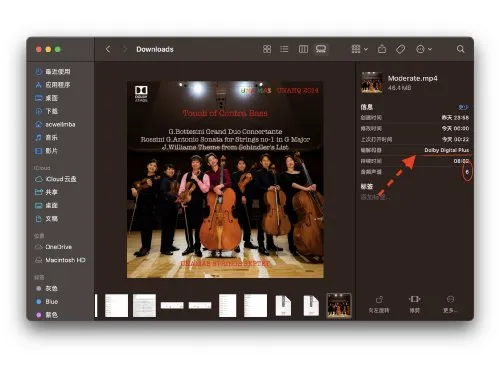Open OneDrive in the sidebar
The height and width of the screenshot is (375, 500).
click(53, 247)
